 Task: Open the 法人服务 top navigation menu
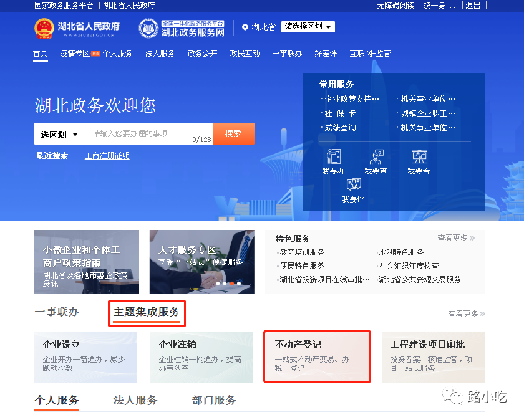coord(160,54)
